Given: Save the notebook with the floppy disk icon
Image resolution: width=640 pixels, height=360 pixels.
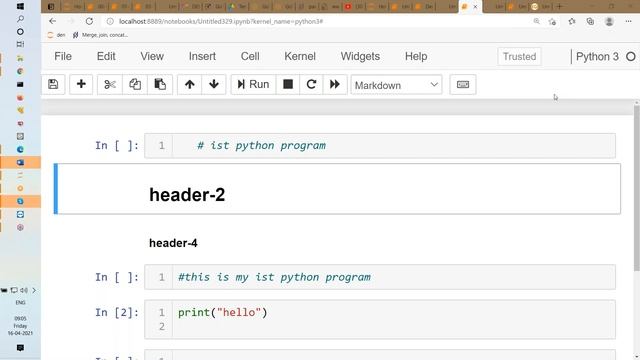Looking at the screenshot, I should coord(53,84).
